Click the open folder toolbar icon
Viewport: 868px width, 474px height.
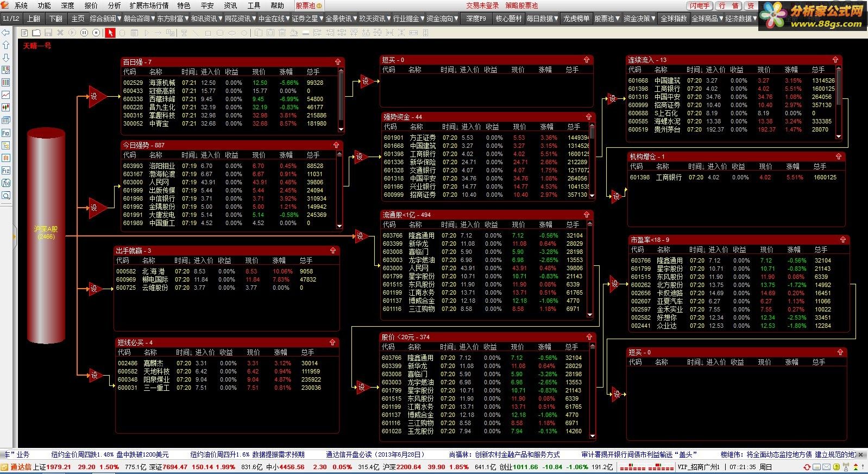tap(36, 33)
